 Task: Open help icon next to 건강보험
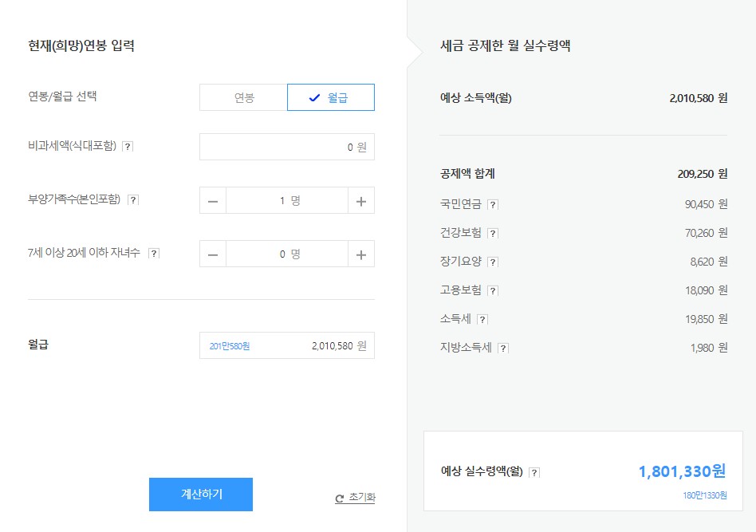pyautogui.click(x=492, y=234)
